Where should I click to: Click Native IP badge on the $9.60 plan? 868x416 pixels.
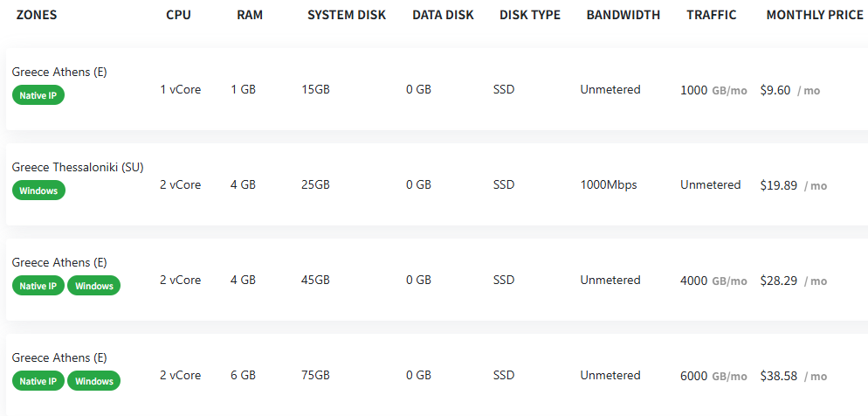pyautogui.click(x=38, y=95)
